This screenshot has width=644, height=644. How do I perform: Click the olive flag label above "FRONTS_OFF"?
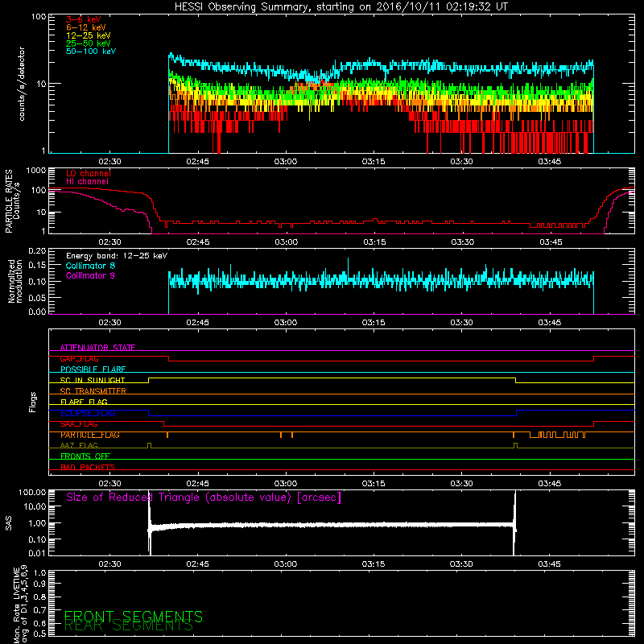pyautogui.click(x=79, y=446)
